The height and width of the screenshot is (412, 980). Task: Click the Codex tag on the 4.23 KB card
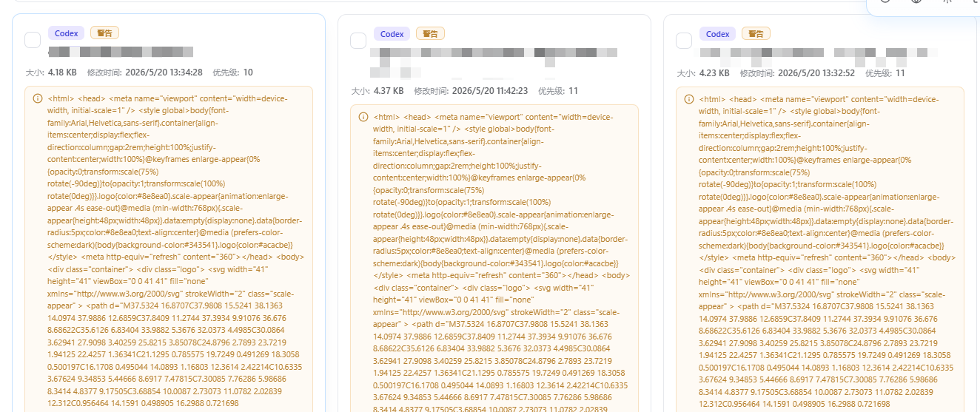[718, 34]
